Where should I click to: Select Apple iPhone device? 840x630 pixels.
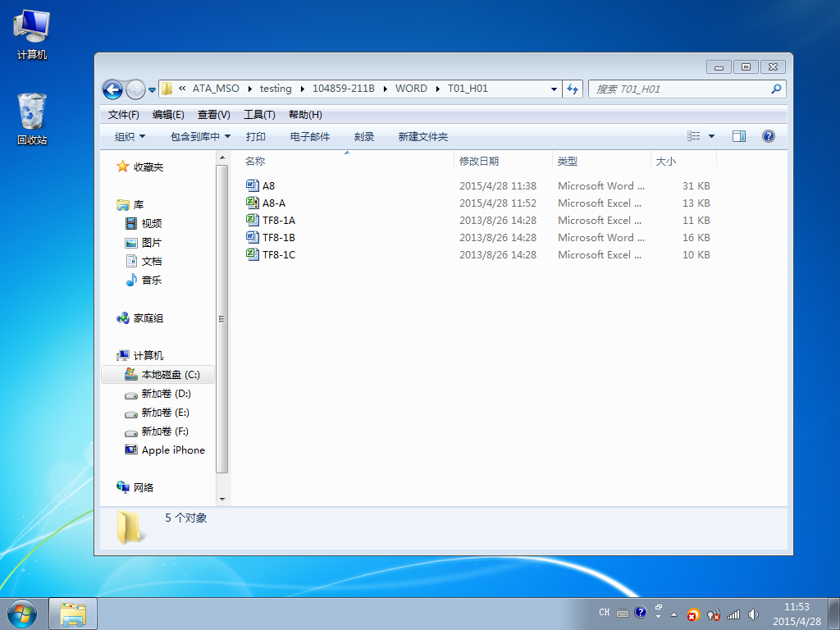(165, 450)
